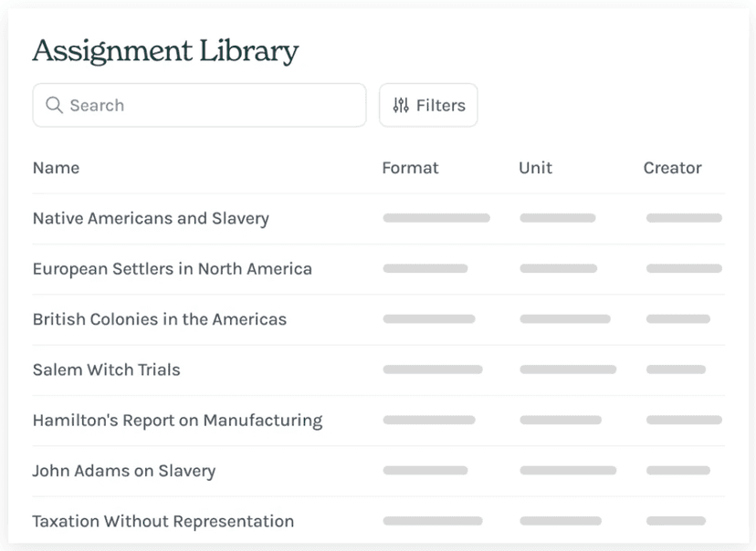The height and width of the screenshot is (551, 756).
Task: Click the Assignment Library heading
Action: [165, 51]
